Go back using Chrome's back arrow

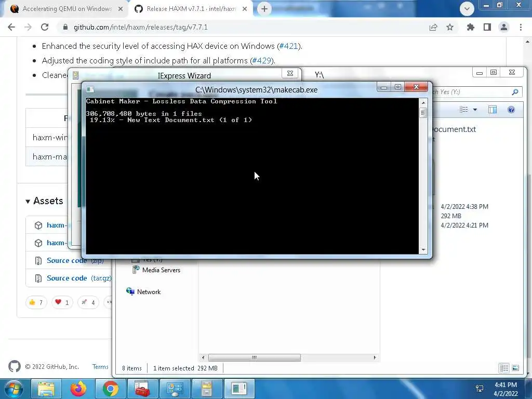pos(11,27)
